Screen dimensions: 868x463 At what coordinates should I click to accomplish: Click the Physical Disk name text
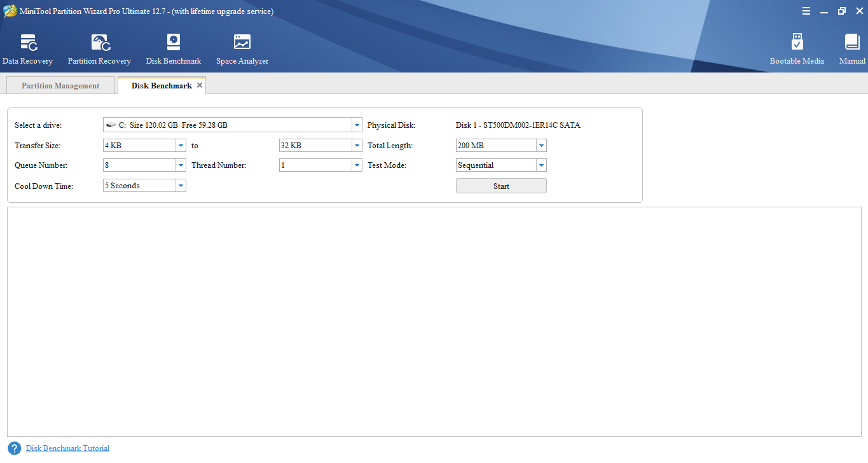(518, 125)
